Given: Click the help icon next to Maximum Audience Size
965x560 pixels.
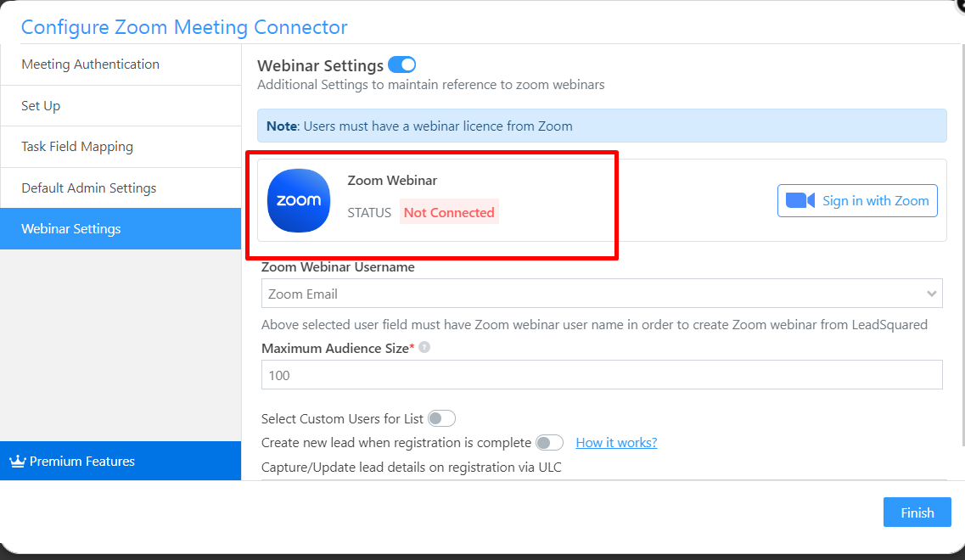Looking at the screenshot, I should click(424, 347).
